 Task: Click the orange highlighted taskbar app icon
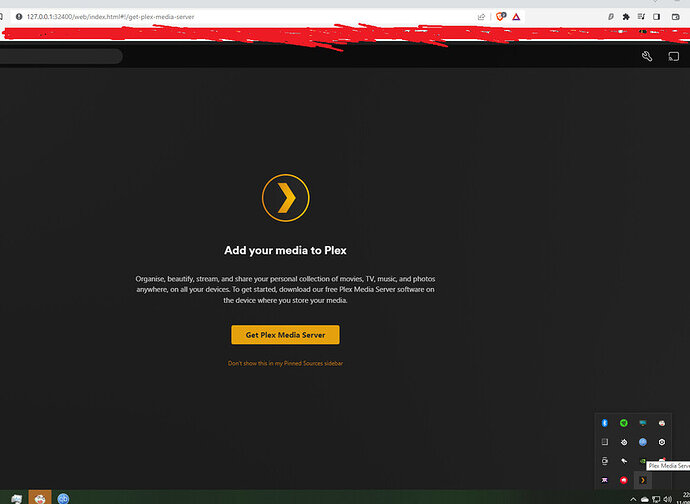(40, 497)
